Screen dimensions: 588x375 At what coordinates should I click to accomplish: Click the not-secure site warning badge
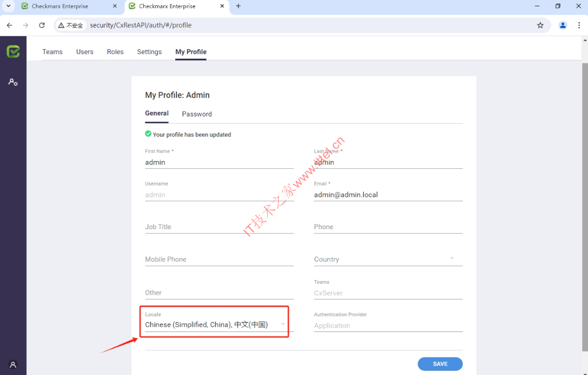71,25
